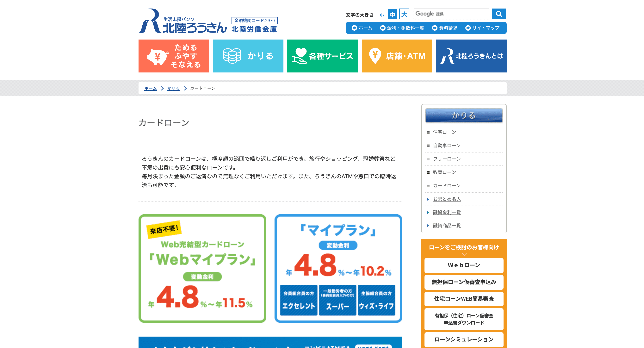Click list icon beside カードローン sidebar item

tap(428, 186)
